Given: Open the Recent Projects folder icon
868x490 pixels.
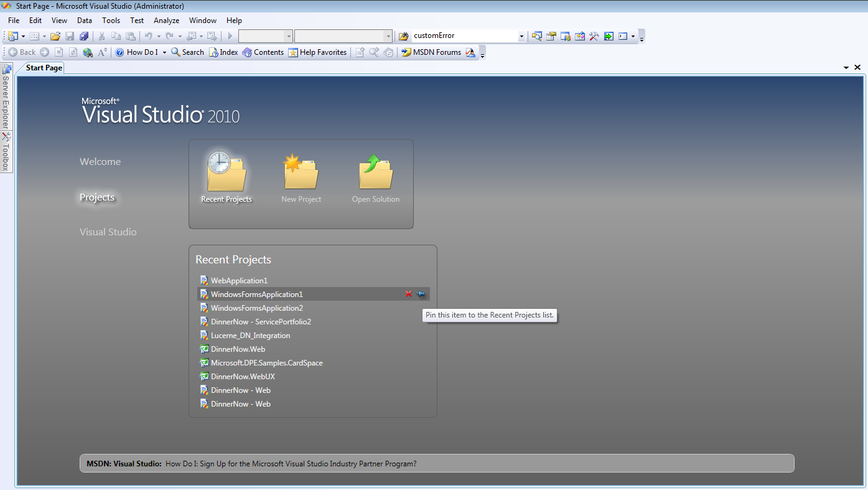Looking at the screenshot, I should click(226, 172).
